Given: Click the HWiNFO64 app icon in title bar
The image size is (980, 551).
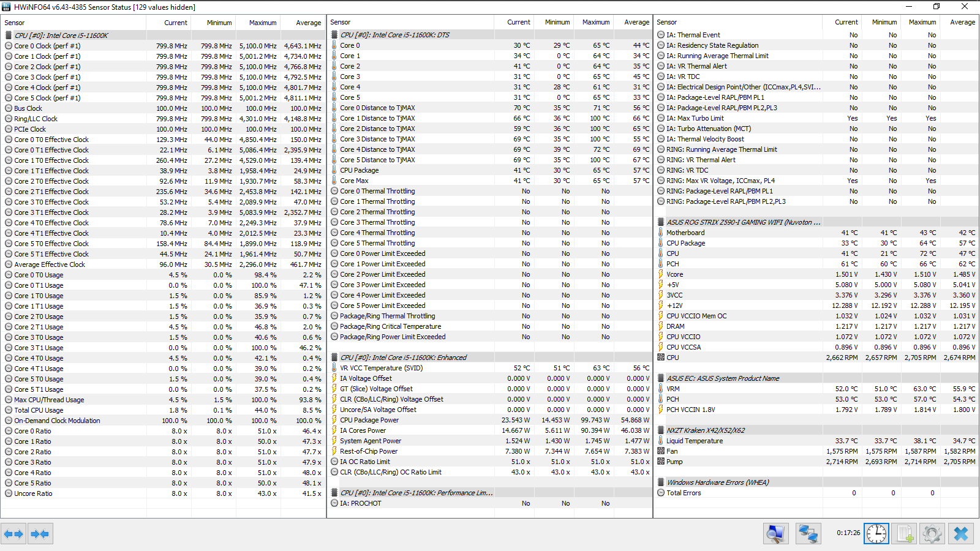Looking at the screenshot, I should (7, 7).
